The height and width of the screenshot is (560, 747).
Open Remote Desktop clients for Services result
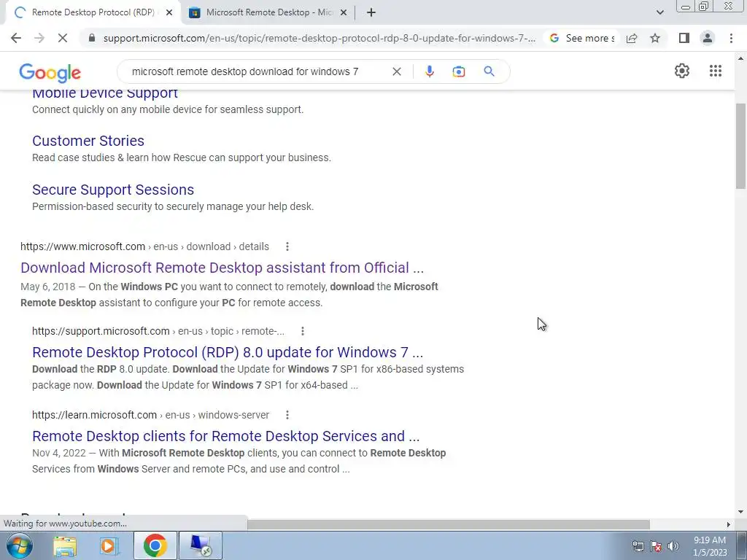tap(226, 436)
